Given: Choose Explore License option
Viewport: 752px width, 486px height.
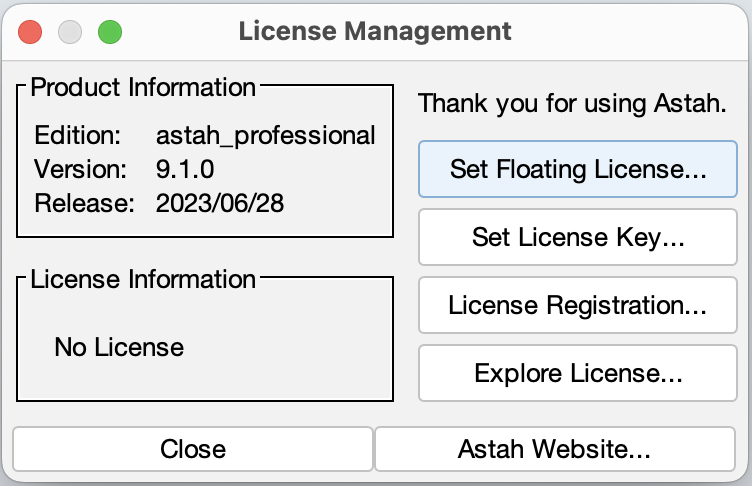Looking at the screenshot, I should pyautogui.click(x=577, y=373).
